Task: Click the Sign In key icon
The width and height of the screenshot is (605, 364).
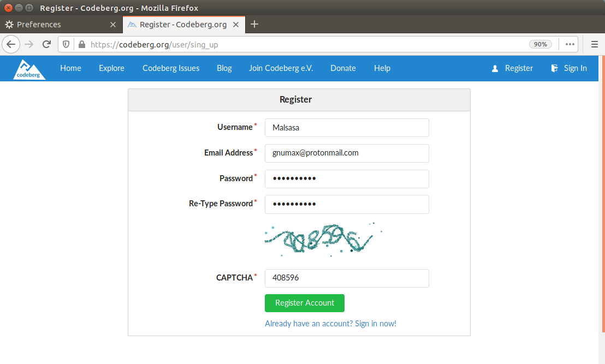Action: click(x=555, y=68)
